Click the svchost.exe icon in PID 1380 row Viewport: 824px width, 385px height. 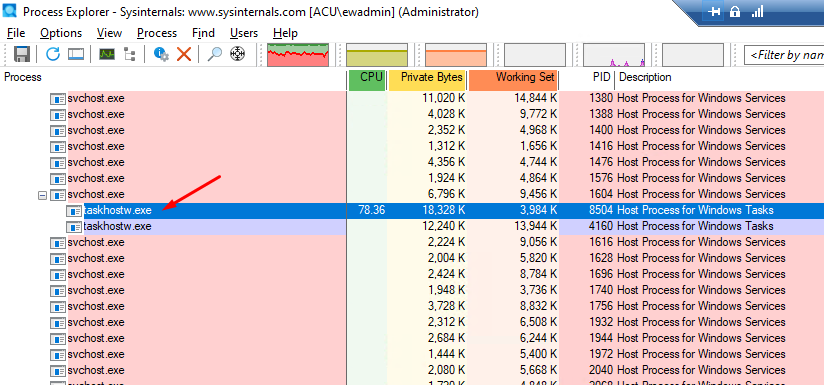(x=58, y=99)
